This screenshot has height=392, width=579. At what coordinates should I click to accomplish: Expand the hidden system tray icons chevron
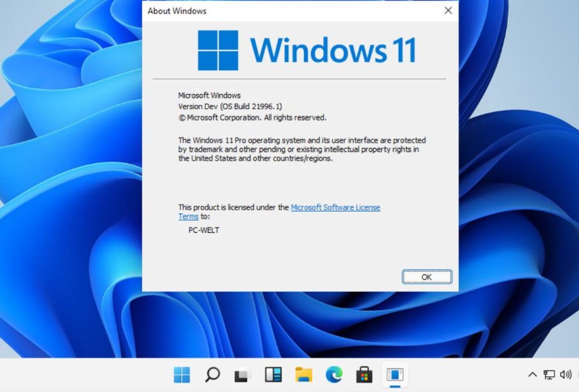pos(532,375)
